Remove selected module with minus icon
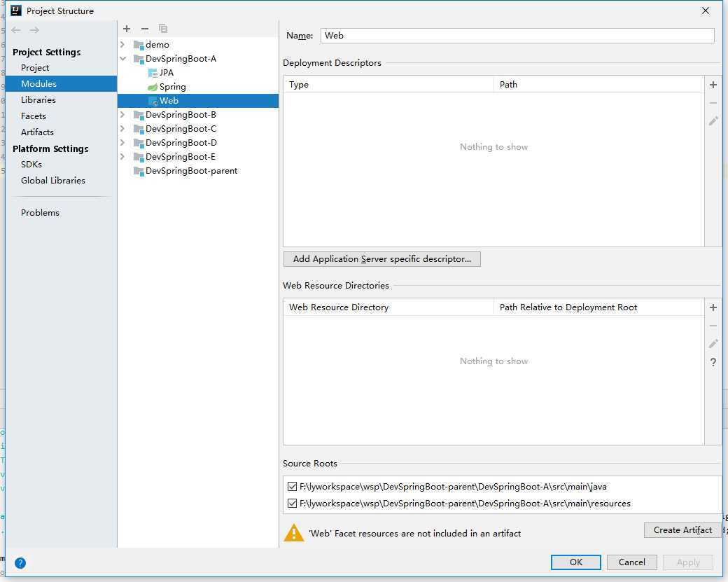Viewport: 728px width, 582px height. pyautogui.click(x=145, y=29)
